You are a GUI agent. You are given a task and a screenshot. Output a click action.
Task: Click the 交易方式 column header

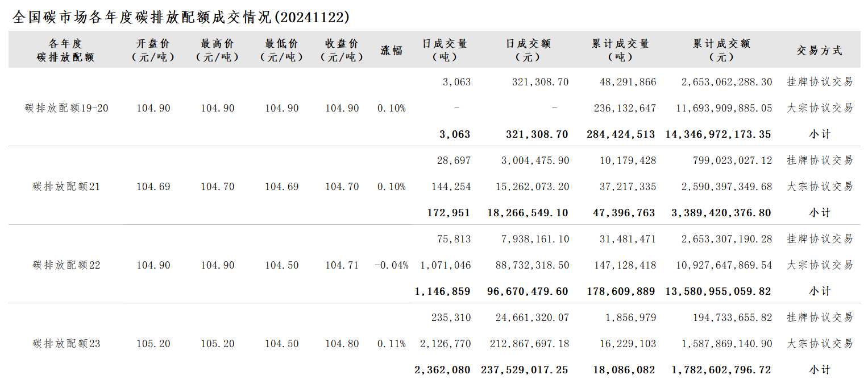(x=820, y=50)
